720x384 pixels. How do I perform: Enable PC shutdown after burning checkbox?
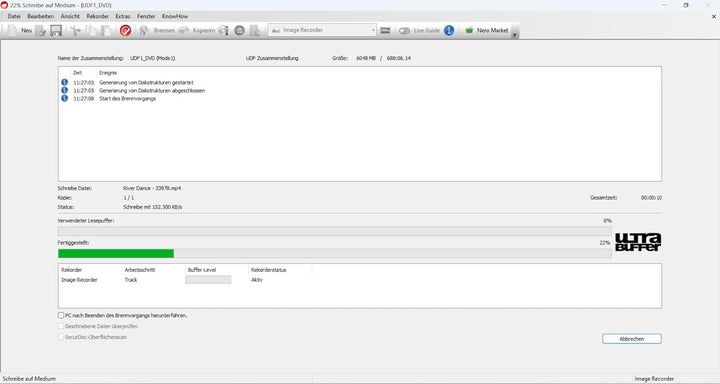click(61, 316)
